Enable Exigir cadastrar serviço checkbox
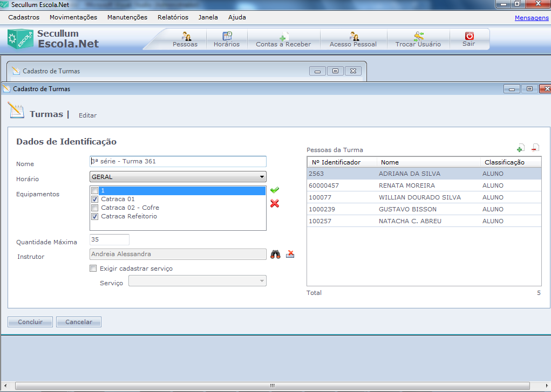The image size is (551, 392). tap(93, 269)
